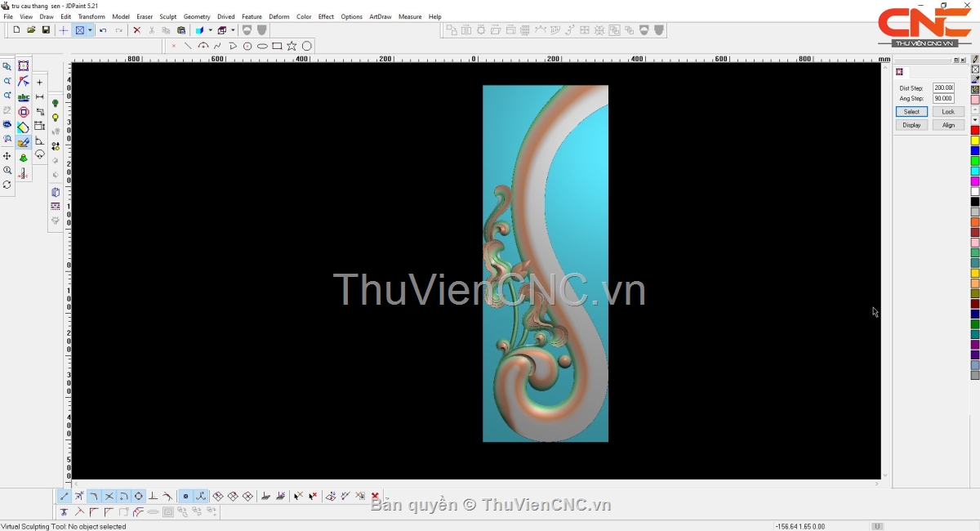Open the Transform menu
Image resolution: width=980 pixels, height=531 pixels.
[91, 16]
